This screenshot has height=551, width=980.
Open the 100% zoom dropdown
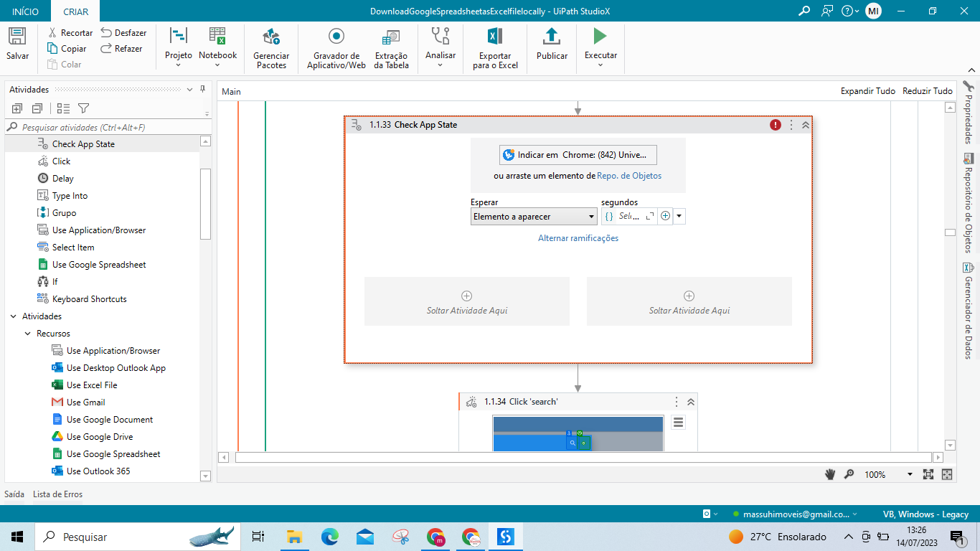[910, 474]
